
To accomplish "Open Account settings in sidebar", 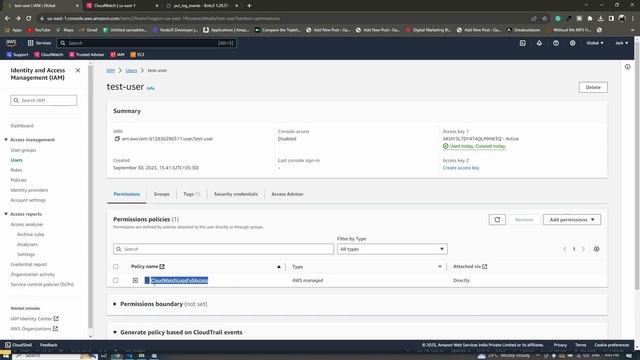I will 28,200.
